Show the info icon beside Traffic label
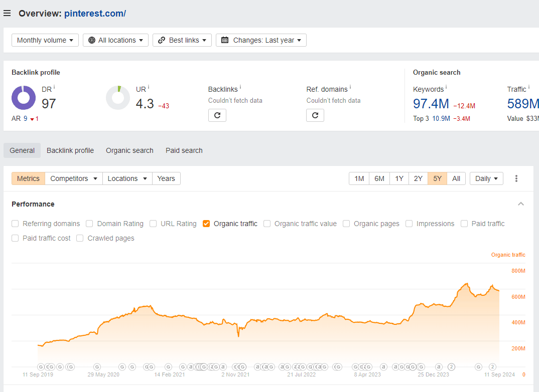 528,88
